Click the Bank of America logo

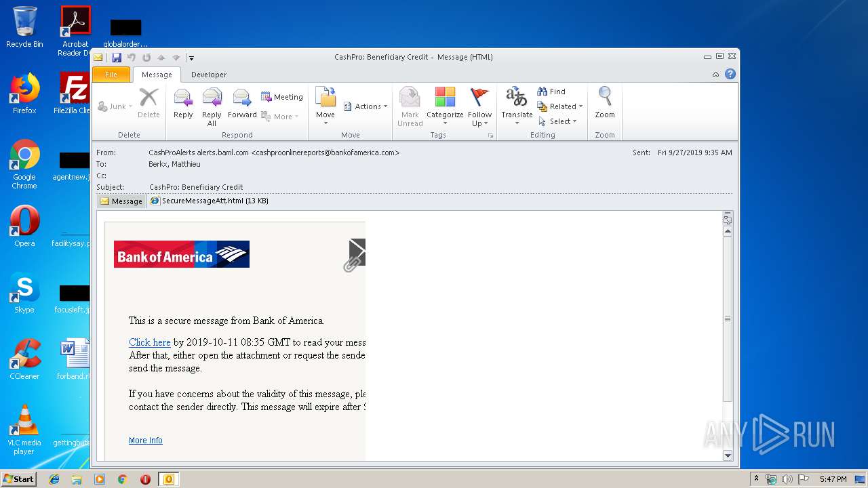click(182, 254)
